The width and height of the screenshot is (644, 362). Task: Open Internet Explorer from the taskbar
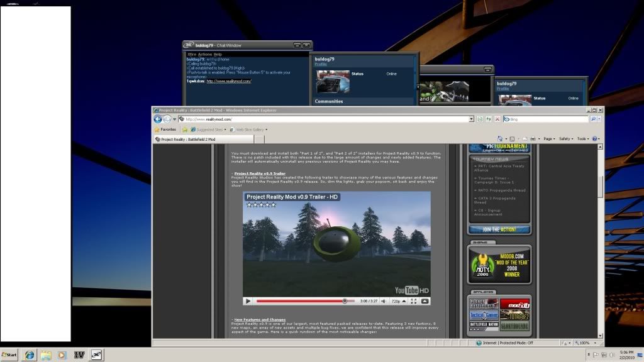coord(29,354)
